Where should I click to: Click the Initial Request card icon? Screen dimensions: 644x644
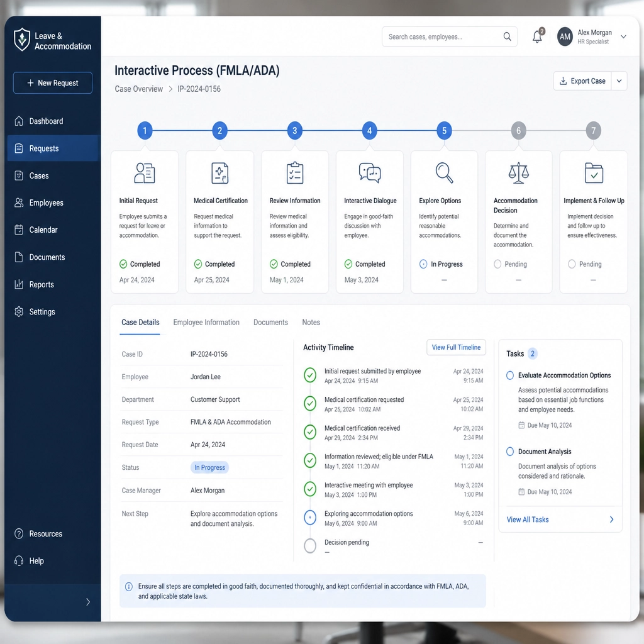[145, 173]
